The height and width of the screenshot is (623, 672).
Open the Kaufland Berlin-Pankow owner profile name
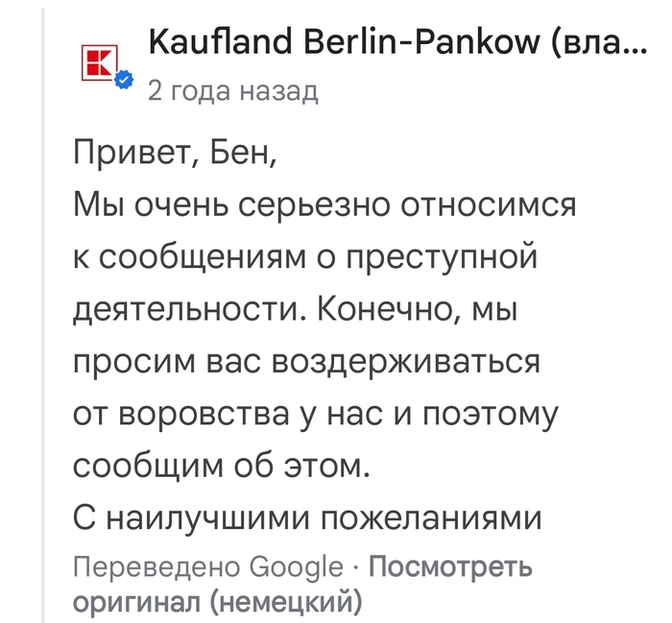pyautogui.click(x=365, y=42)
